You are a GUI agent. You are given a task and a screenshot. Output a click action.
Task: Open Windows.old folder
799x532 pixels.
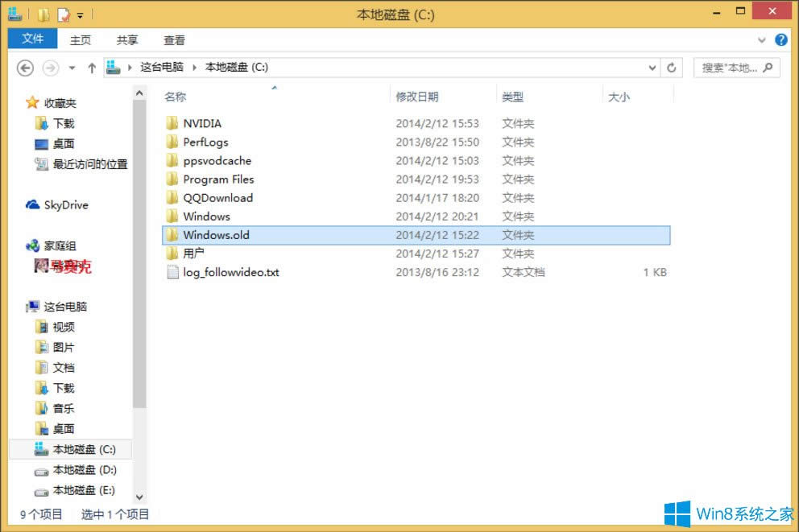click(217, 235)
